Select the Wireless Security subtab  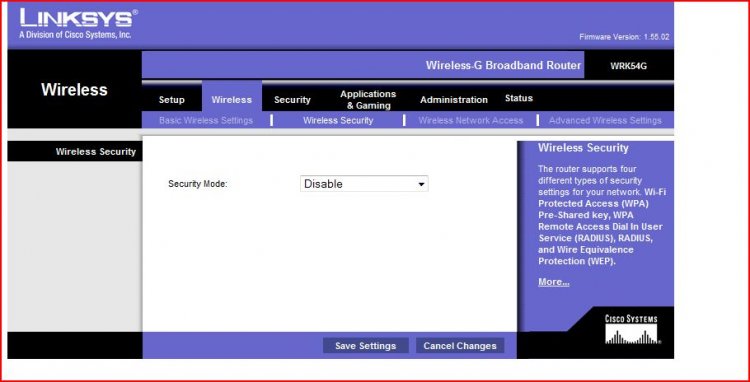[x=338, y=120]
